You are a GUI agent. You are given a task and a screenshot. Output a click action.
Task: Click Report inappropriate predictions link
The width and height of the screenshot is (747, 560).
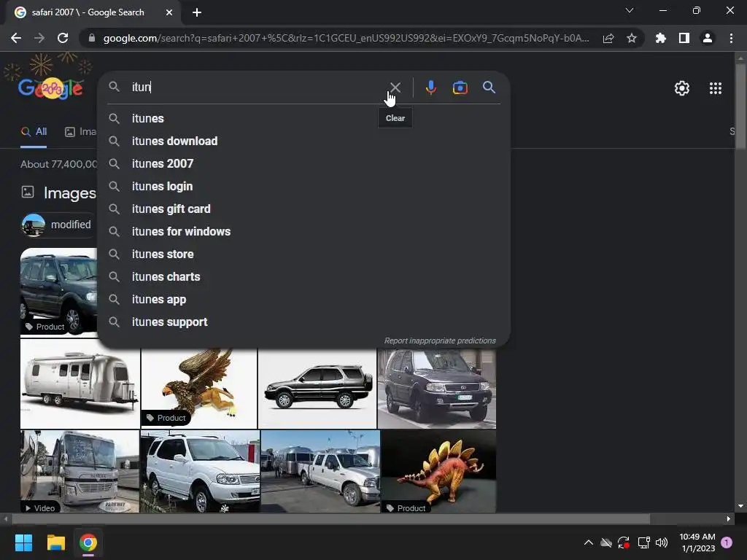[440, 341]
